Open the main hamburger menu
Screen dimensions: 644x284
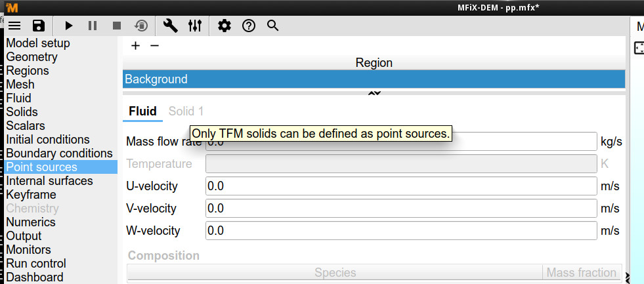(x=15, y=26)
